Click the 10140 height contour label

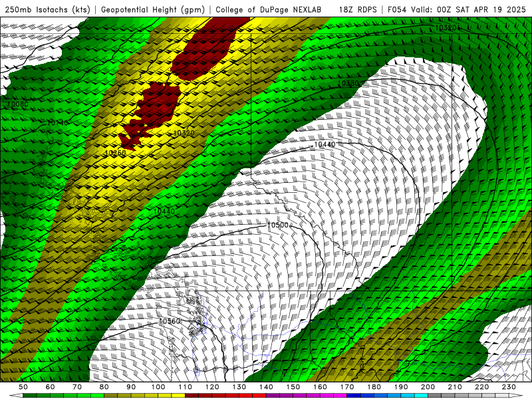[x=57, y=123]
